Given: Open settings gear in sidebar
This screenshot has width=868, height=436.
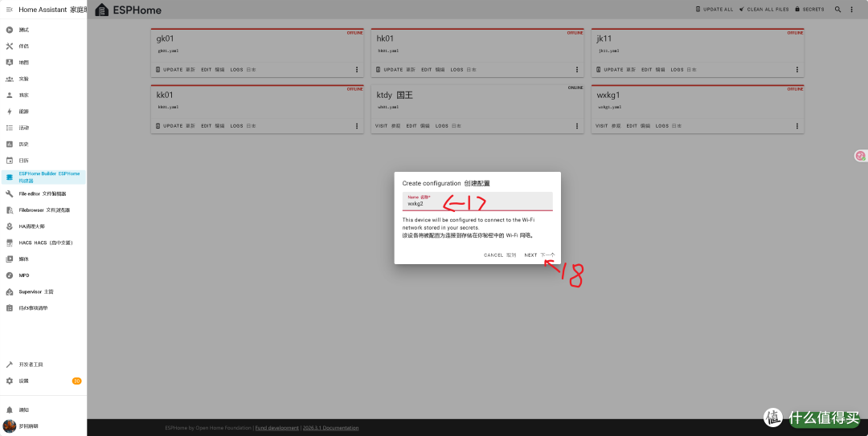Looking at the screenshot, I should 10,381.
